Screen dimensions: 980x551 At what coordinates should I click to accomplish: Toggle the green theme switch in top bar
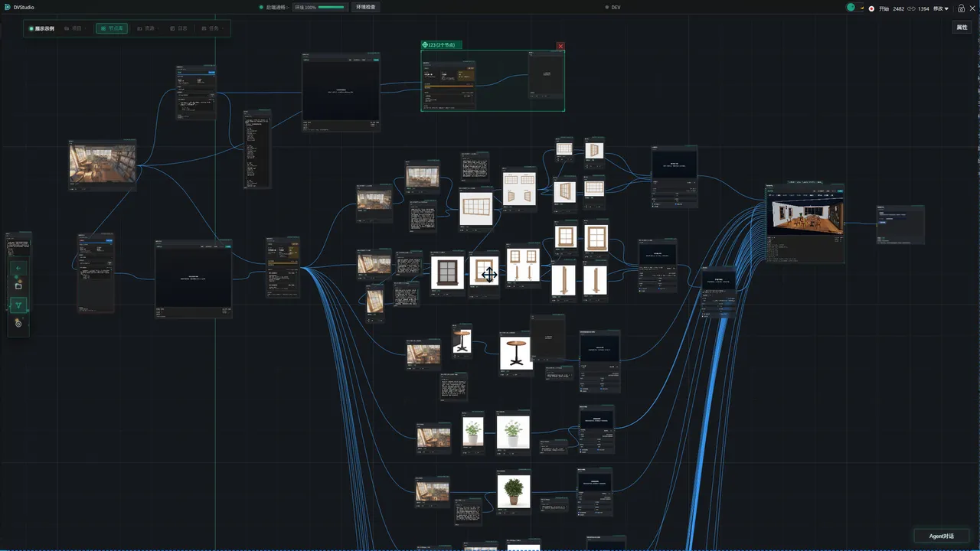coord(854,8)
